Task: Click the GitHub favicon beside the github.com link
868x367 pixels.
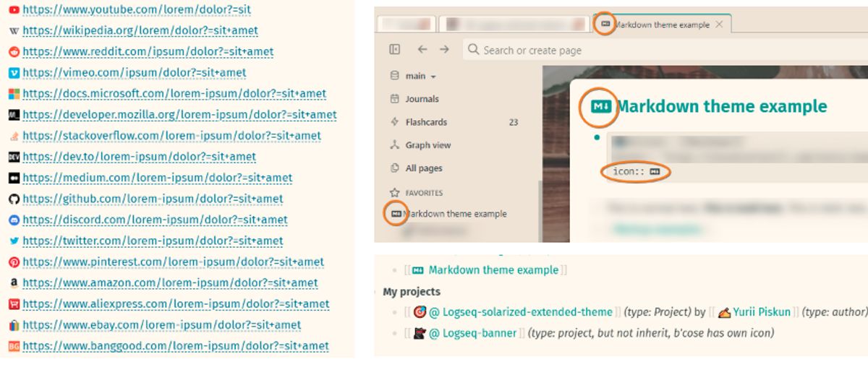Action: click(14, 199)
